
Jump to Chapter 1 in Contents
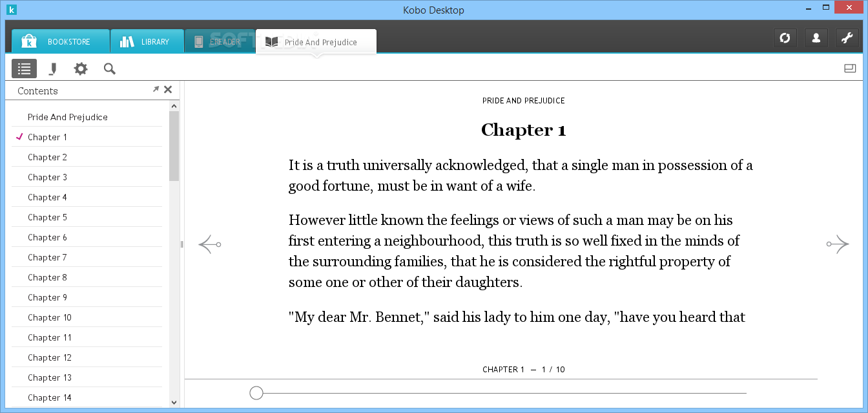tap(87, 137)
